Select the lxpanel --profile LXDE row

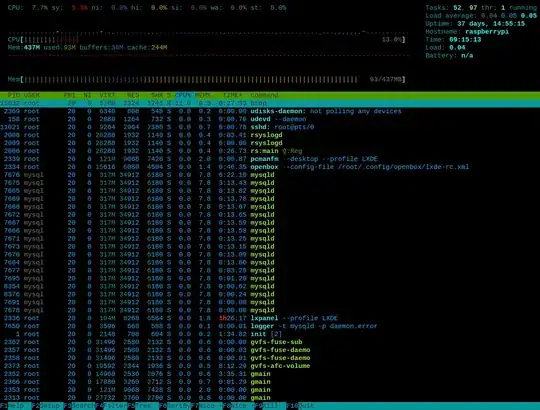pos(270,318)
